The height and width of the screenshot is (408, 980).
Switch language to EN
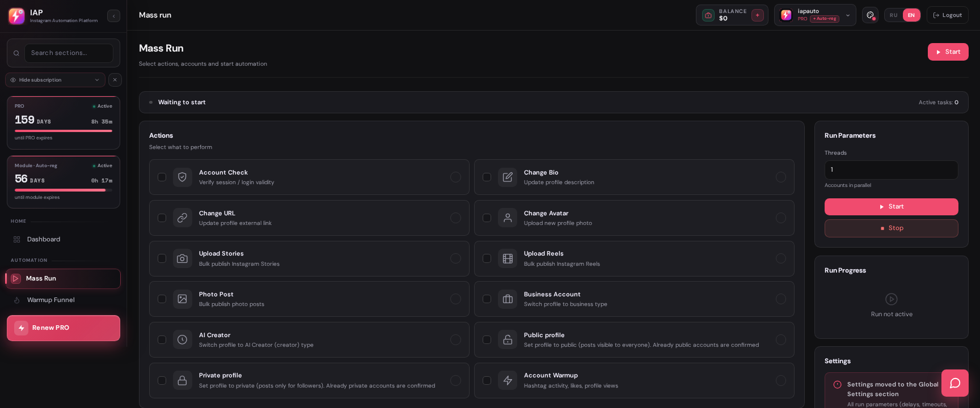coord(911,15)
